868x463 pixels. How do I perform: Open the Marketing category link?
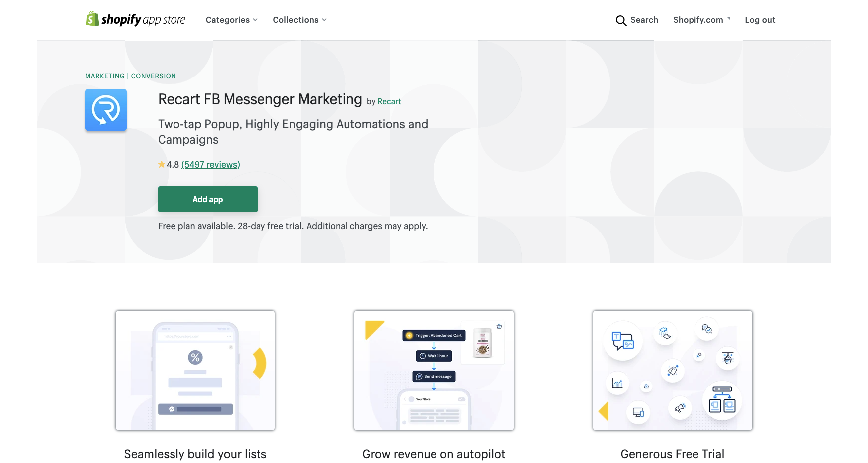point(105,76)
